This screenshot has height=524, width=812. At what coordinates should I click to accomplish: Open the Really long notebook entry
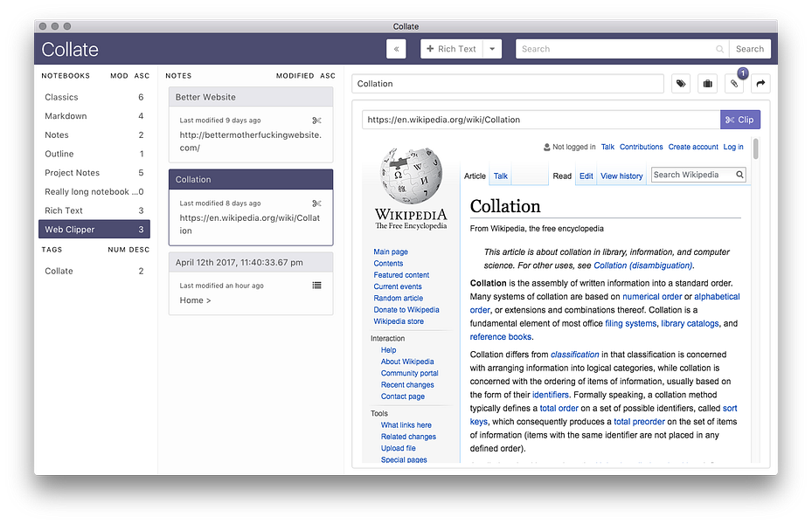point(94,191)
